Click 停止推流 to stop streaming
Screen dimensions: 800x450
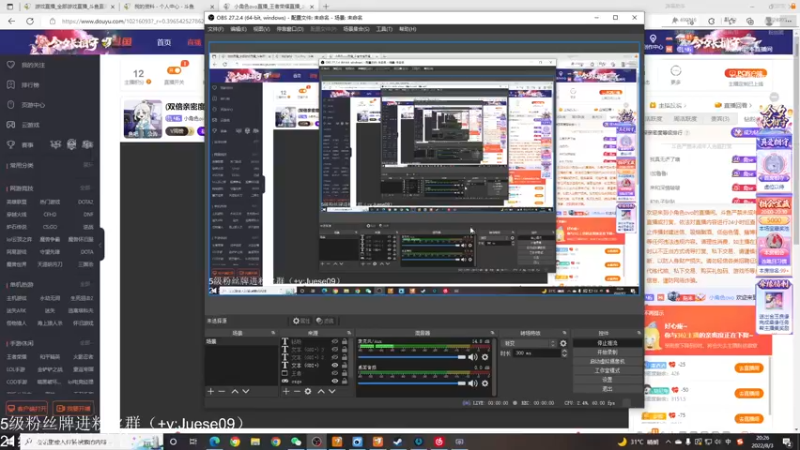coord(607,343)
